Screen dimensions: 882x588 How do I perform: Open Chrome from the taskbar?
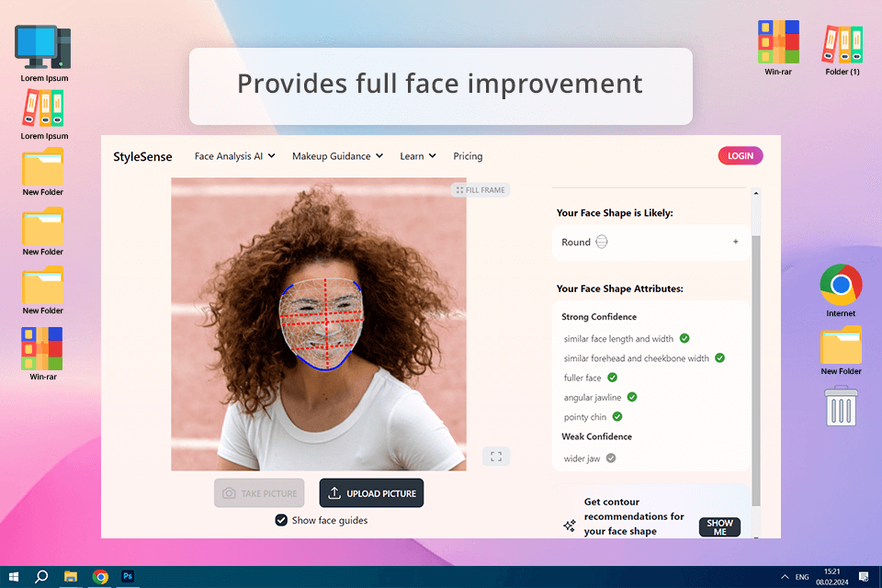coord(100,576)
